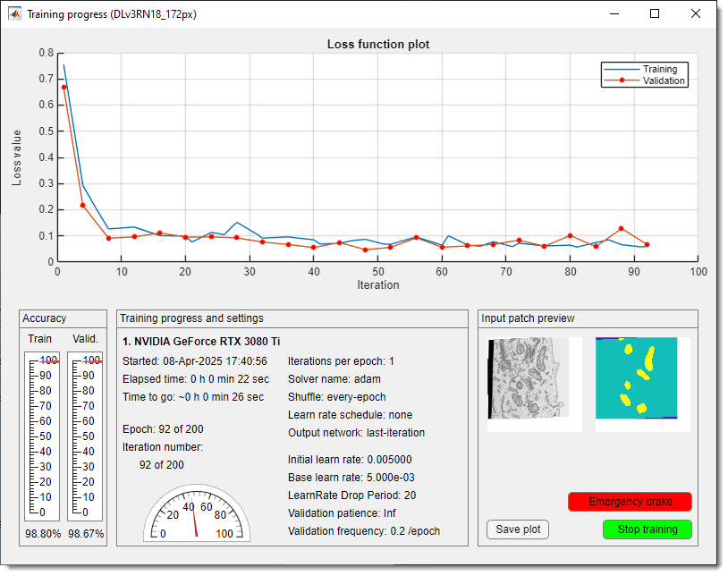Close the Training progress window

pyautogui.click(x=696, y=14)
